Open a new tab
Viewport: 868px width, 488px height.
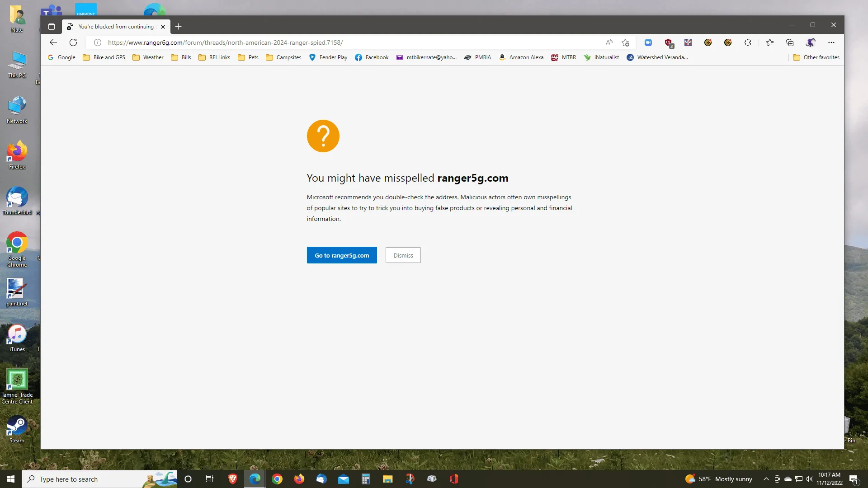[179, 27]
